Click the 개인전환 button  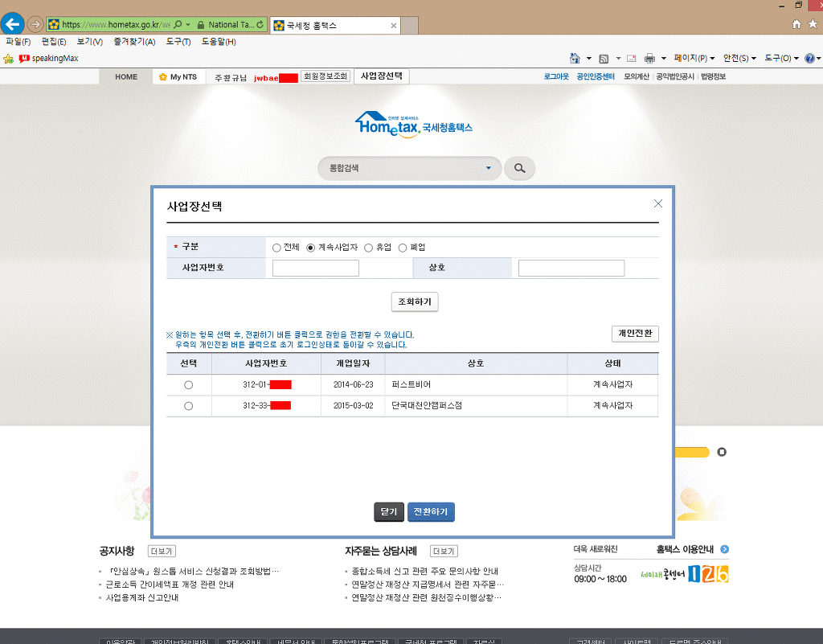635,334
